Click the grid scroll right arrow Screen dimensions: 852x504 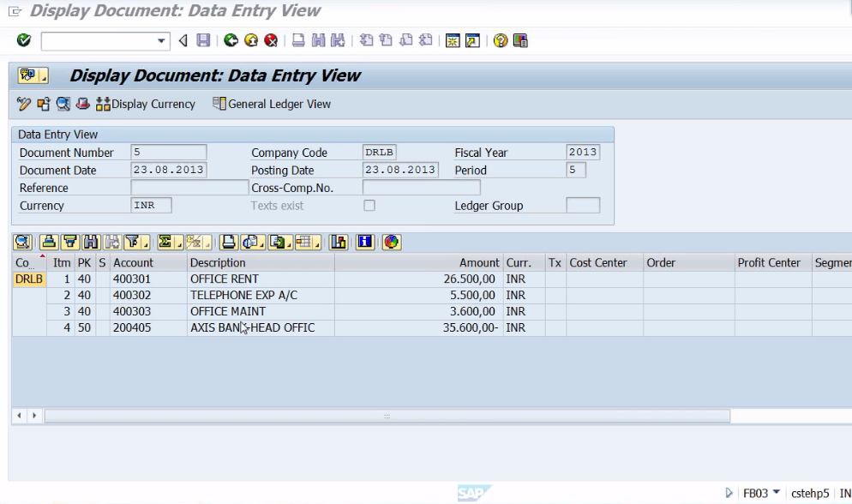(x=34, y=416)
